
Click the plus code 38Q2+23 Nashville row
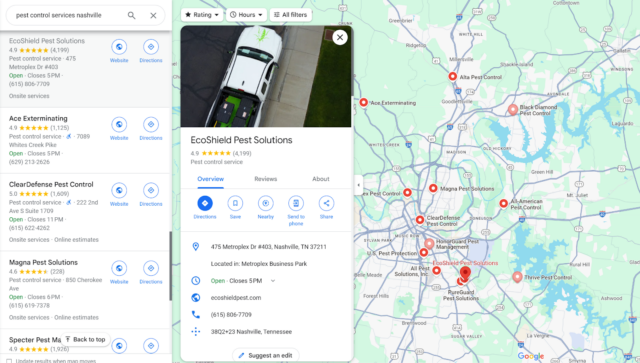[x=266, y=332]
